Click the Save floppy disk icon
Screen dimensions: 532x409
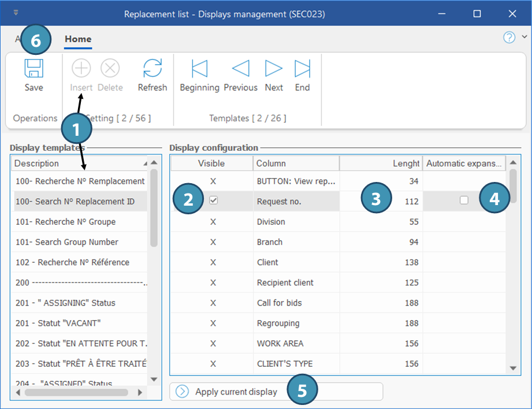34,69
